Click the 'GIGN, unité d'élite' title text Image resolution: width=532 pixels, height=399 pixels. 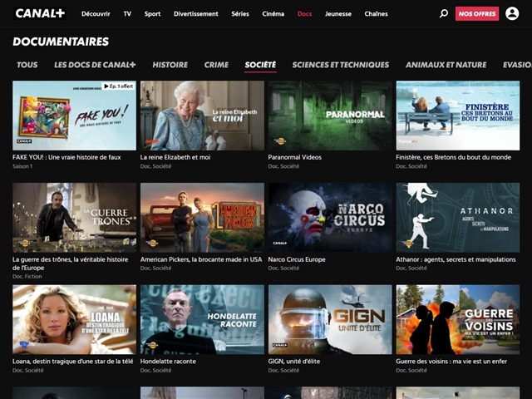tap(293, 362)
